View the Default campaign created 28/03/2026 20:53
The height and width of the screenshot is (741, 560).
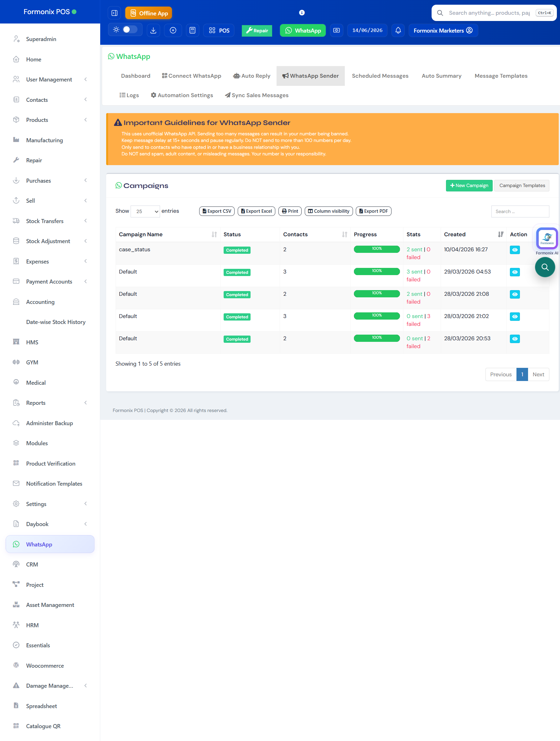tap(515, 339)
